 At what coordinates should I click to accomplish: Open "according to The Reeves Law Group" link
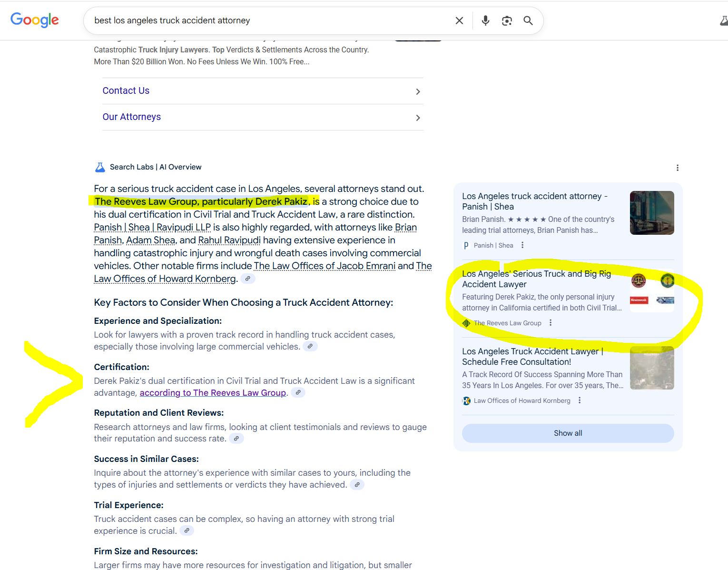click(x=213, y=393)
